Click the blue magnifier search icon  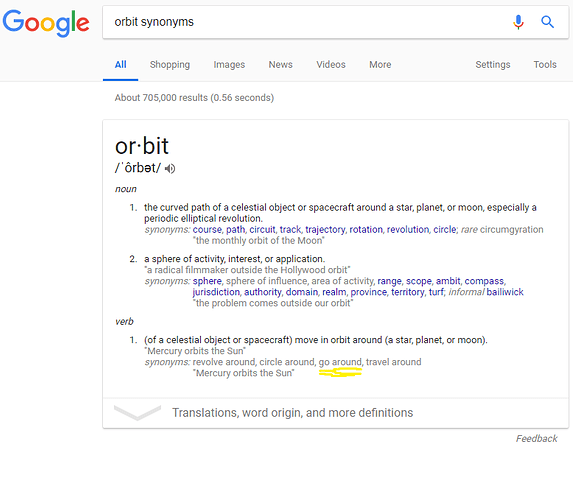(x=547, y=22)
